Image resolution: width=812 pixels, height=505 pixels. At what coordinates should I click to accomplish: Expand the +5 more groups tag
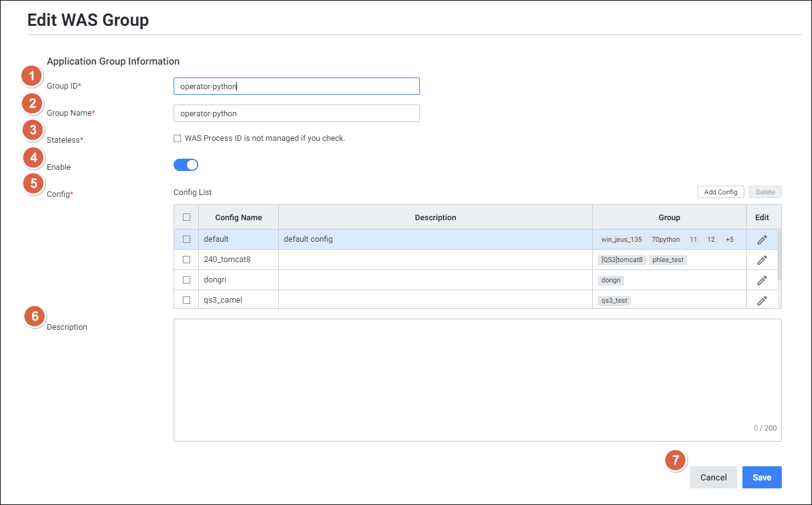(x=729, y=239)
